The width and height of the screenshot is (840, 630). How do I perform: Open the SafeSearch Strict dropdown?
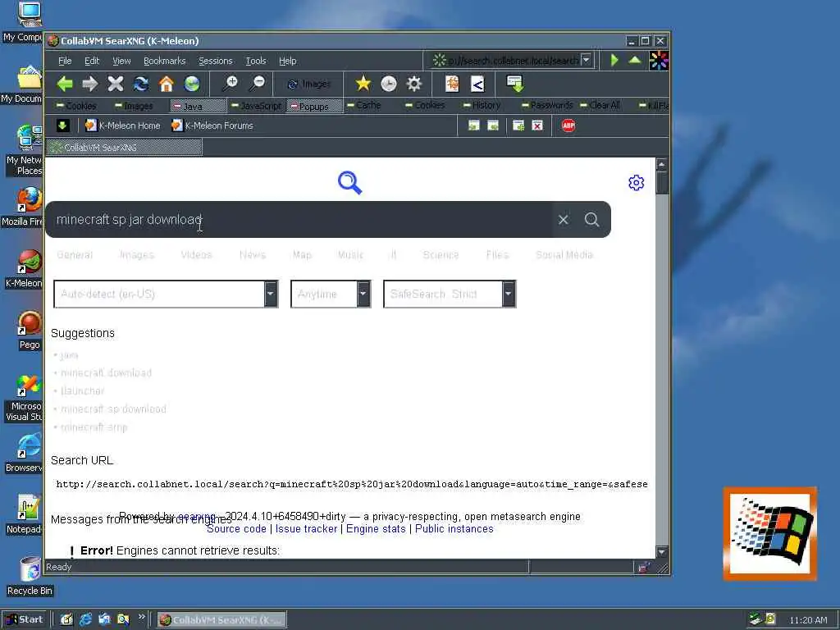click(450, 294)
